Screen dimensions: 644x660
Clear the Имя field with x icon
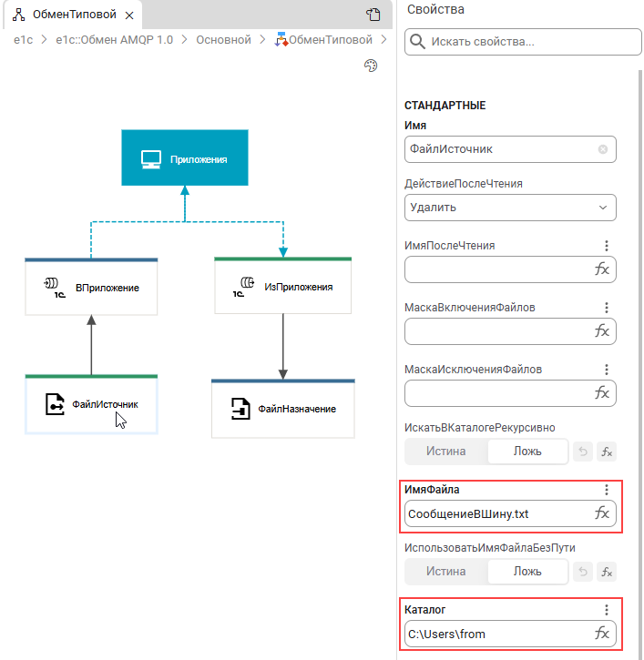click(603, 149)
